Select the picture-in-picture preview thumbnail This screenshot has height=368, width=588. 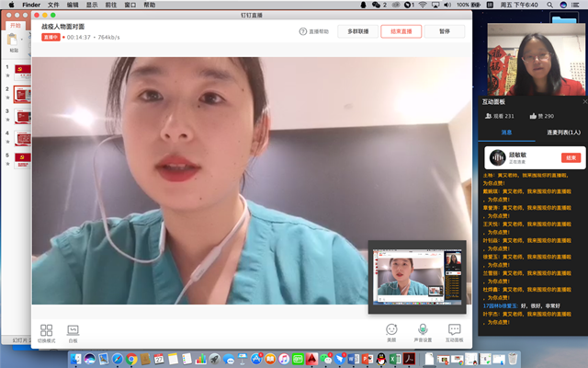click(416, 273)
